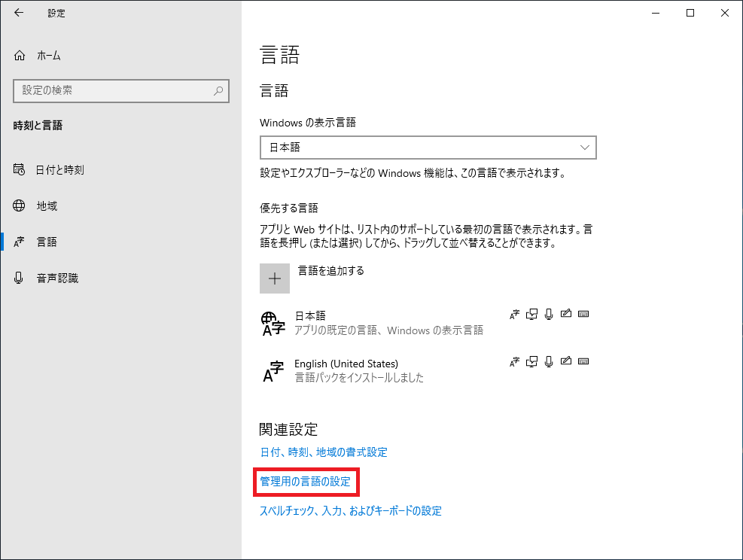Open 日付、時刻、地域の書式設定 link

click(x=324, y=452)
